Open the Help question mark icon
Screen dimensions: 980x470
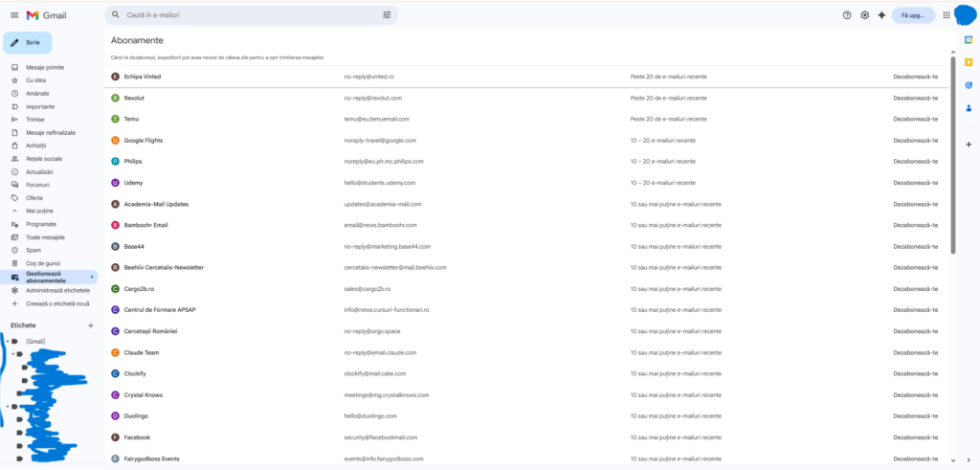coord(847,15)
